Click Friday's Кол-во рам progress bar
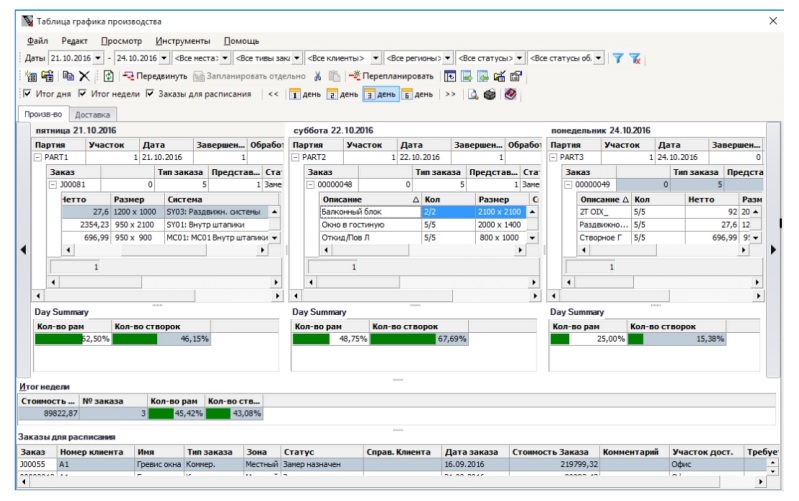 (72, 340)
